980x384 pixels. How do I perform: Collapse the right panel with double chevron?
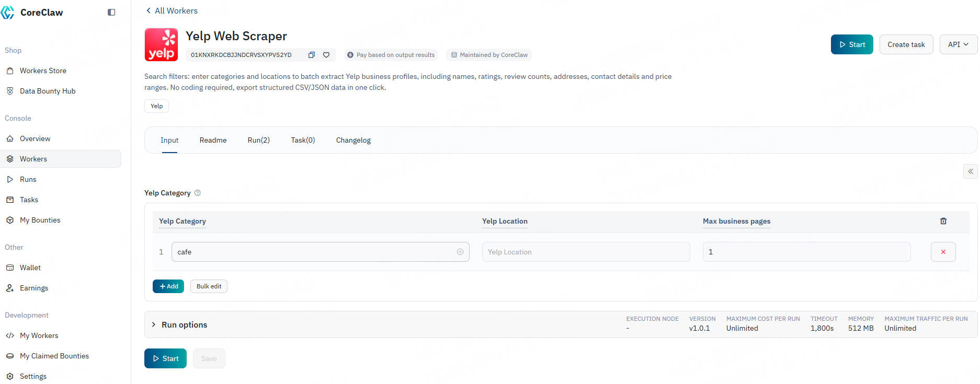[x=970, y=171]
